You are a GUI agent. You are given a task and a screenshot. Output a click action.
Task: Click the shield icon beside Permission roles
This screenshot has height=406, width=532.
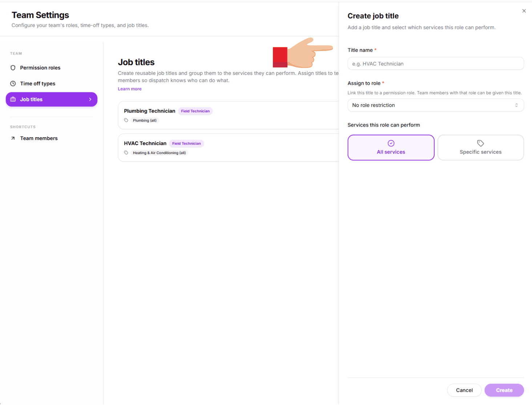pyautogui.click(x=13, y=68)
